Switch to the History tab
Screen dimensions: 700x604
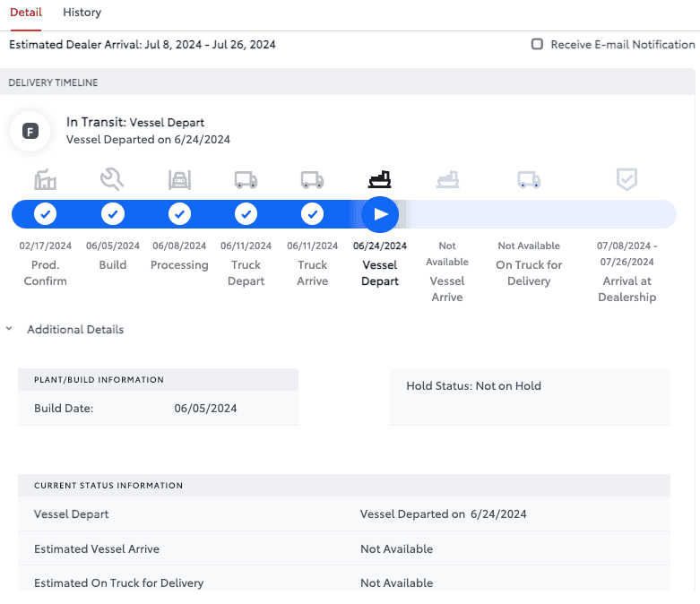(82, 13)
